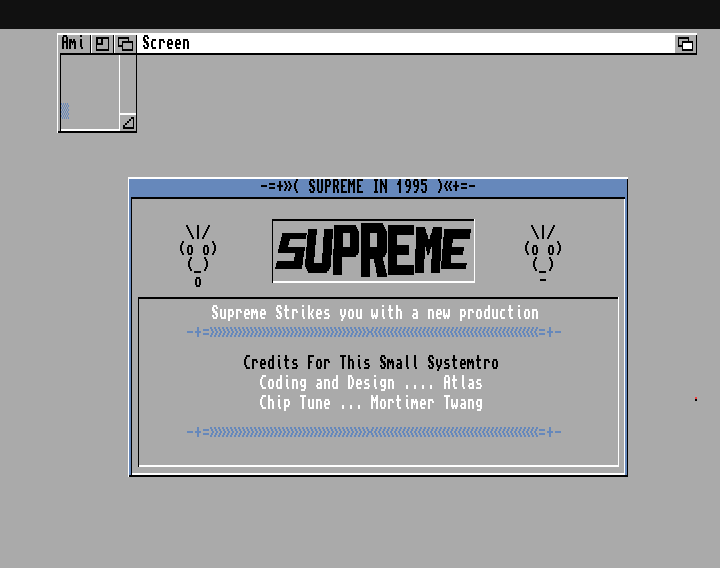The image size is (720, 568).
Task: Click the zoom gadget on the Ami window
Action: 103,43
